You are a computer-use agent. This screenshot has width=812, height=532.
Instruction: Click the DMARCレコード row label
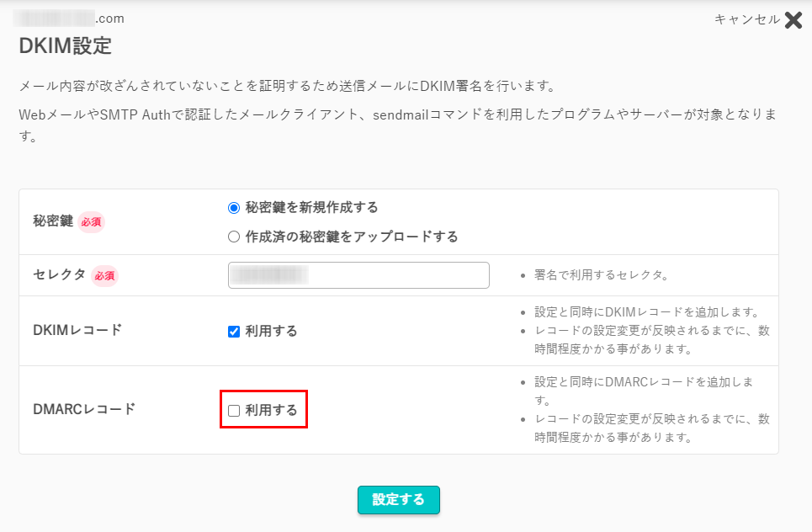click(x=83, y=410)
